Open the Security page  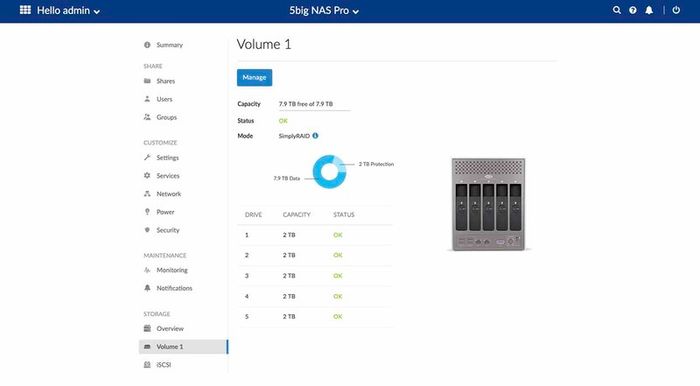tap(168, 230)
